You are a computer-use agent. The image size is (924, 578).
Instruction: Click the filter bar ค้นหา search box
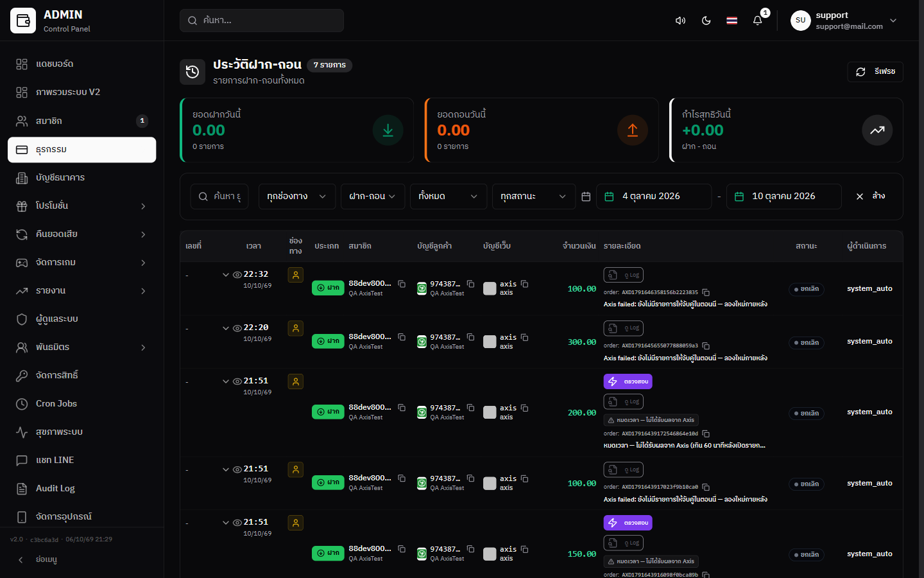tap(219, 197)
